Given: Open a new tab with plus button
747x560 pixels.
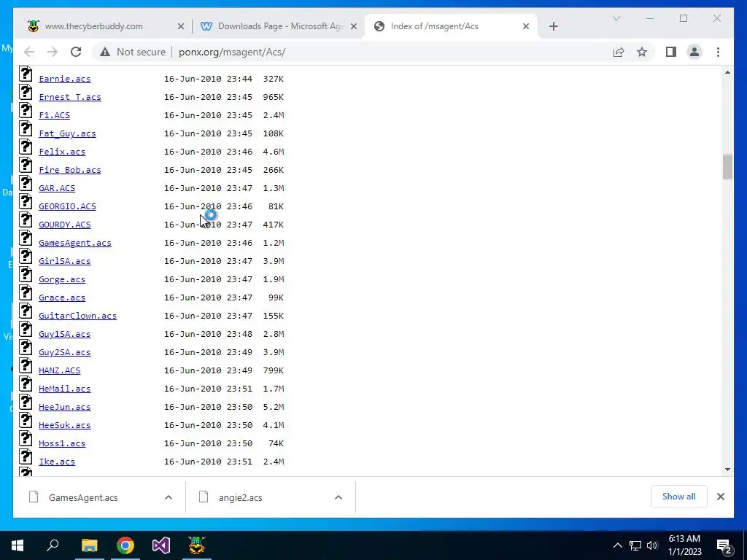Looking at the screenshot, I should point(553,26).
